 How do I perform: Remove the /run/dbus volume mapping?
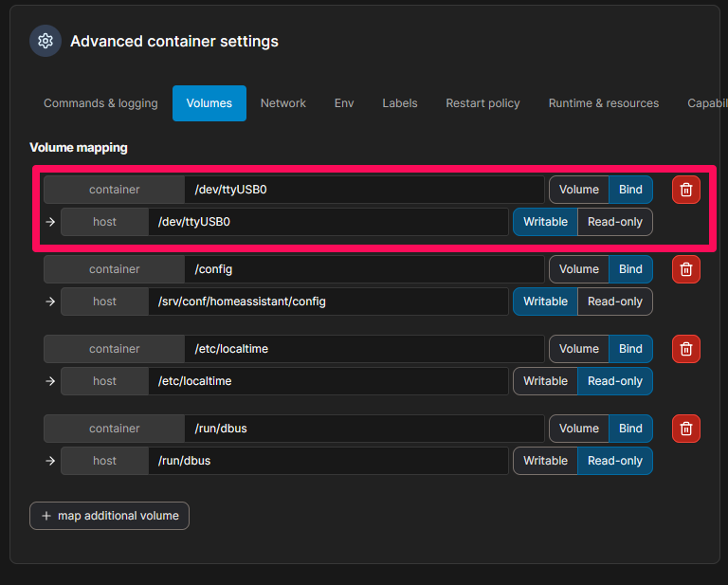pyautogui.click(x=686, y=429)
